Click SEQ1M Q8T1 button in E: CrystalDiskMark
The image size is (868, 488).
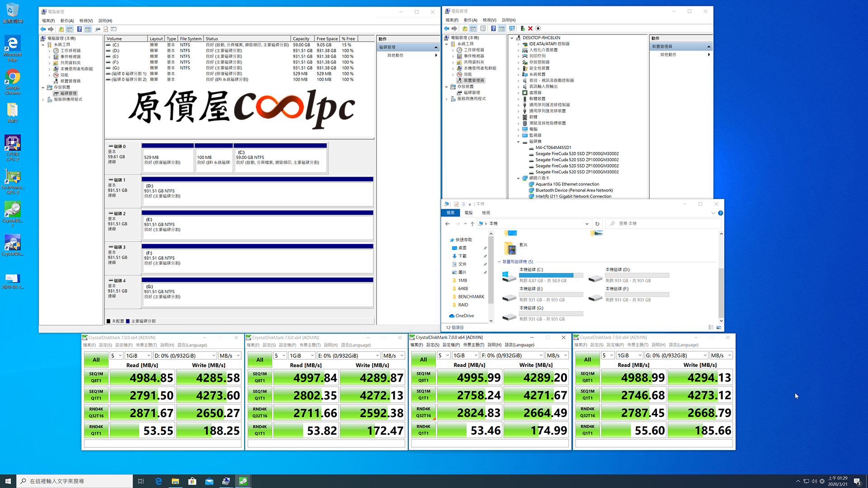(x=260, y=377)
